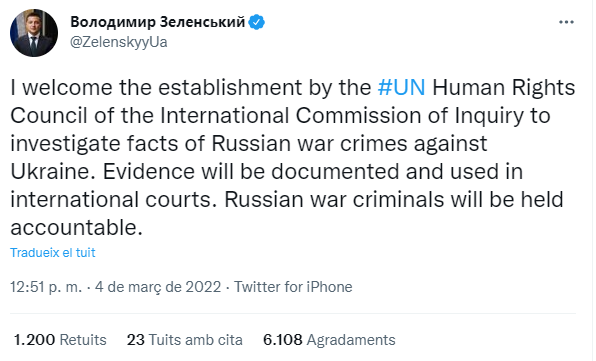Image resolution: width=596 pixels, height=361 pixels.
Task: Click the blue verified checkmark badge
Action: click(257, 22)
